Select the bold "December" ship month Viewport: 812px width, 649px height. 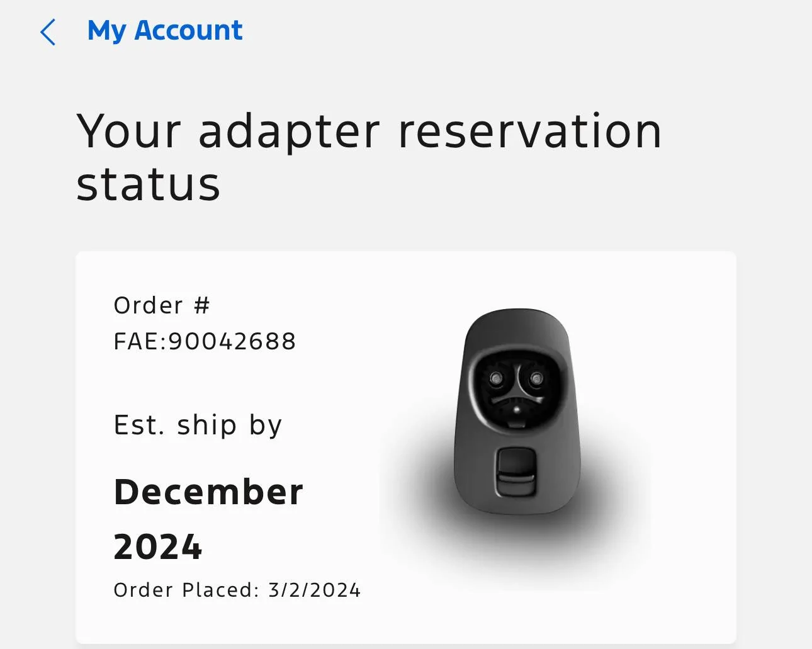point(208,492)
